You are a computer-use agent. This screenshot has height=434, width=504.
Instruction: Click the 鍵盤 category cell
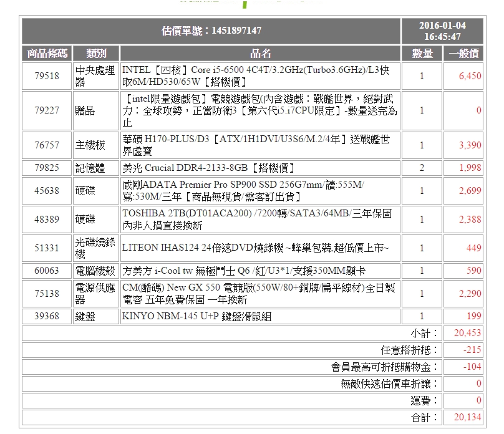click(x=96, y=316)
